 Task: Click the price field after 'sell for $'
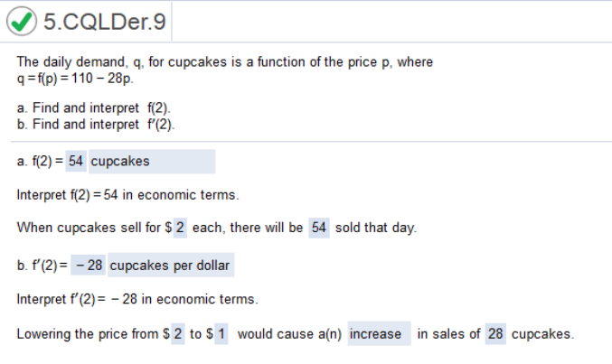click(x=180, y=228)
